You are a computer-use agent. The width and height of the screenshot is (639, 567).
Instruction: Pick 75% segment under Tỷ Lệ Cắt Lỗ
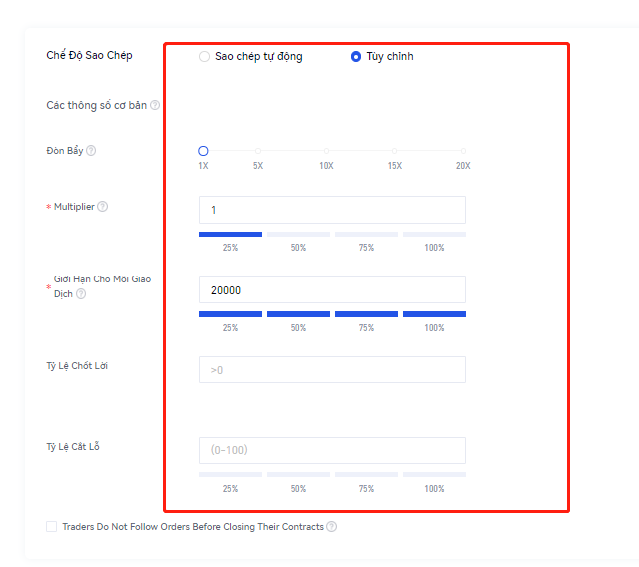[x=366, y=474]
